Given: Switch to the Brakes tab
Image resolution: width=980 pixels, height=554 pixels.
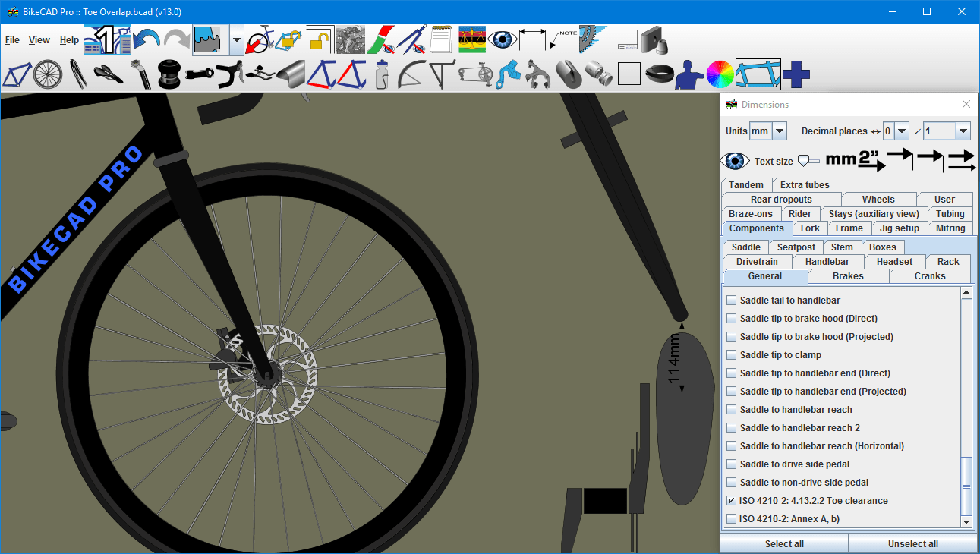Looking at the screenshot, I should [848, 275].
